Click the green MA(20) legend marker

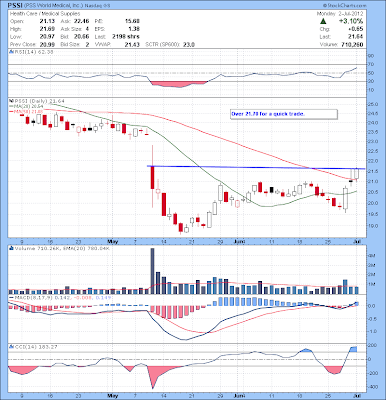[x=11, y=106]
